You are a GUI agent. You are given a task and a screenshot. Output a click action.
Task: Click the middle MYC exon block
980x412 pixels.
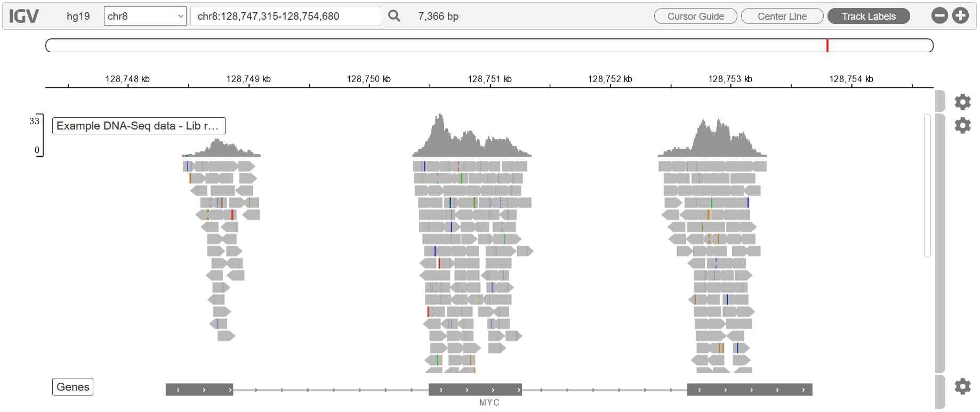coord(475,390)
